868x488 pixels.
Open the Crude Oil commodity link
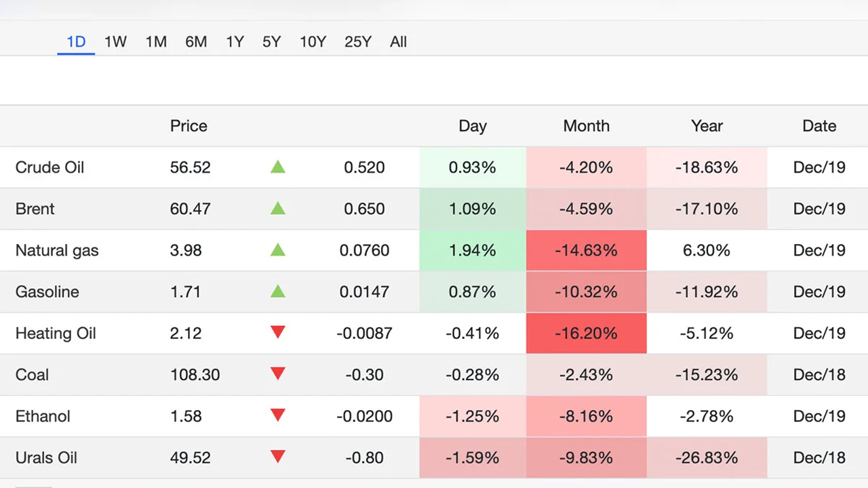(50, 167)
